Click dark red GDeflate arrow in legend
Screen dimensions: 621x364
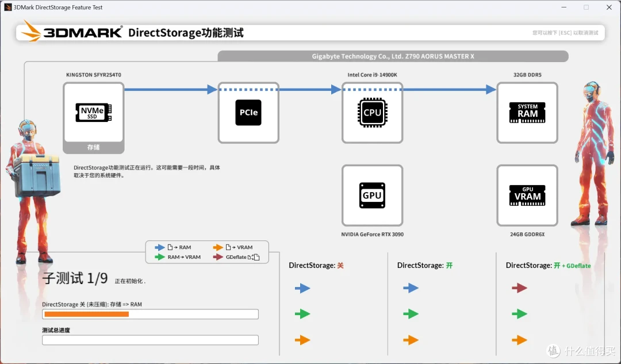tap(218, 257)
